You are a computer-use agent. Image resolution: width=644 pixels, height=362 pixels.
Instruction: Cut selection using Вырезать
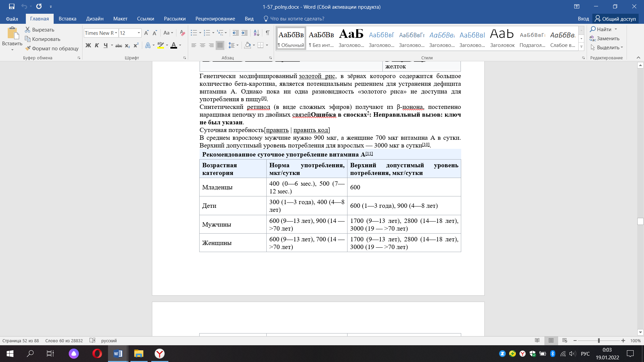click(40, 30)
